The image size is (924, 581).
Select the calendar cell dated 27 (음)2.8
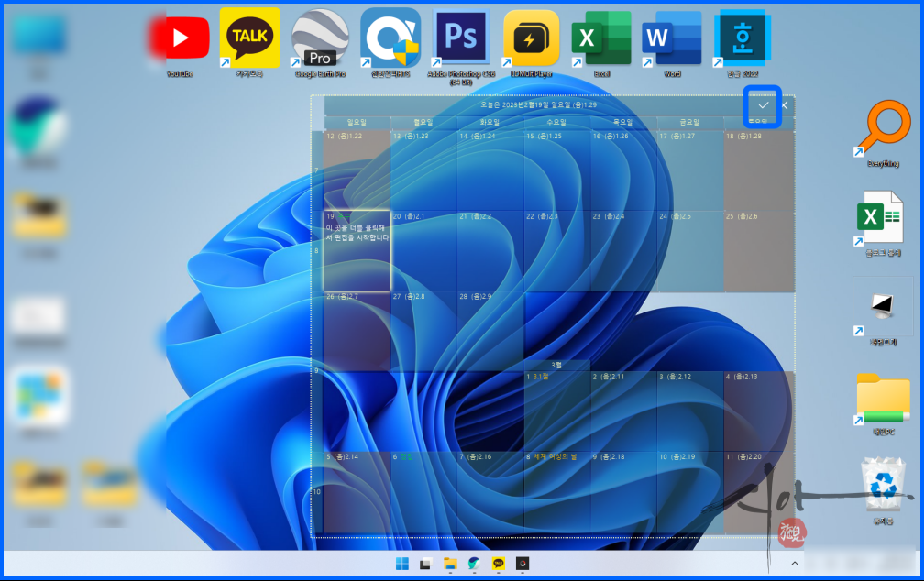pos(423,331)
